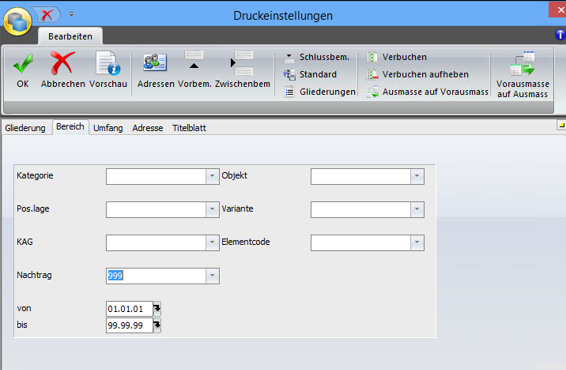Click the arrow button beside bis field
The image size is (566, 370).
157,325
